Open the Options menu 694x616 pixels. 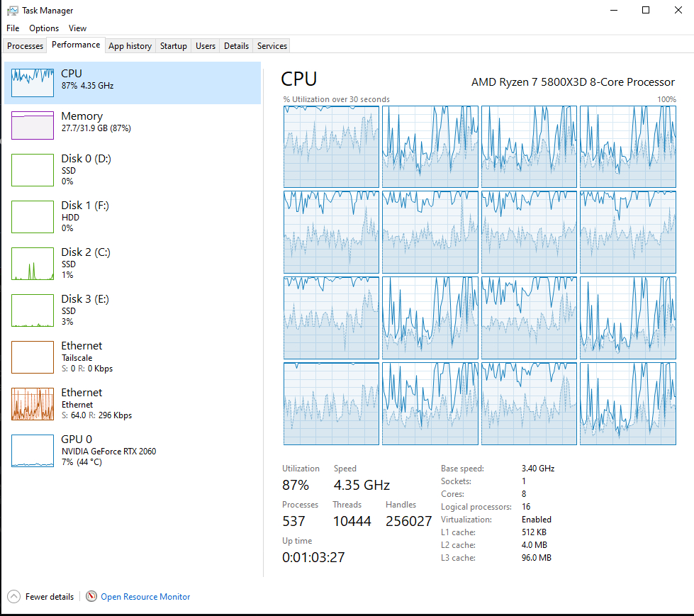click(44, 28)
